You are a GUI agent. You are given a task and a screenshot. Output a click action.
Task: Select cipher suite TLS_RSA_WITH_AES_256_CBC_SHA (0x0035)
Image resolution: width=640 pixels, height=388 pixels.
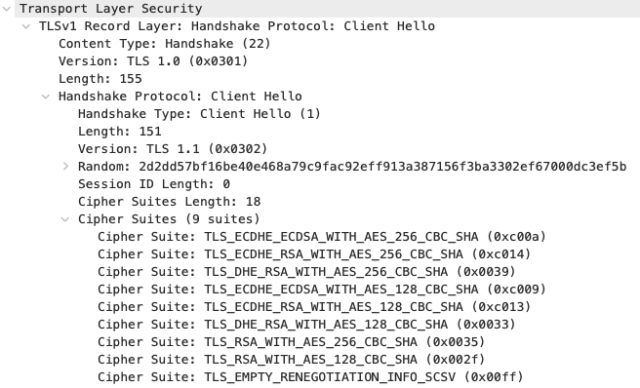pyautogui.click(x=291, y=342)
